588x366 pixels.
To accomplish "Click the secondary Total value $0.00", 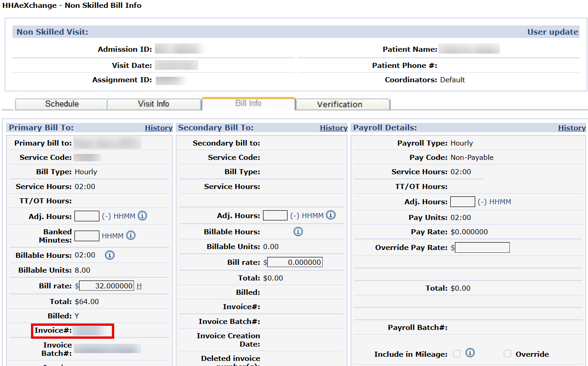I will (x=273, y=278).
